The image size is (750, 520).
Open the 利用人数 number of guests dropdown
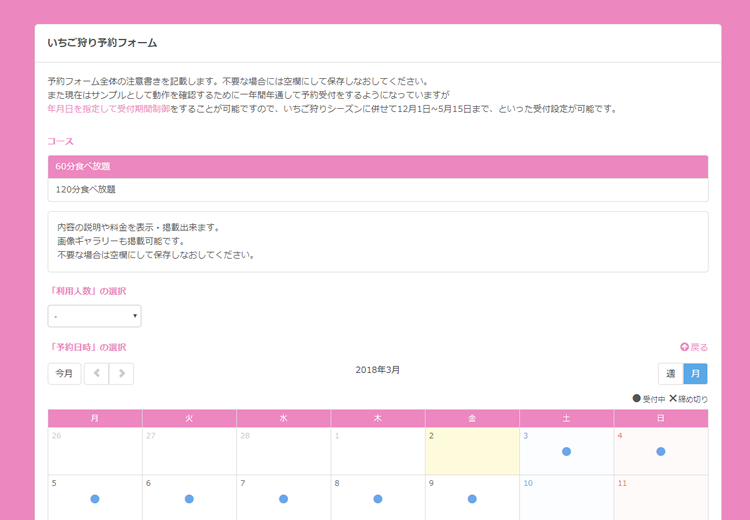94,316
